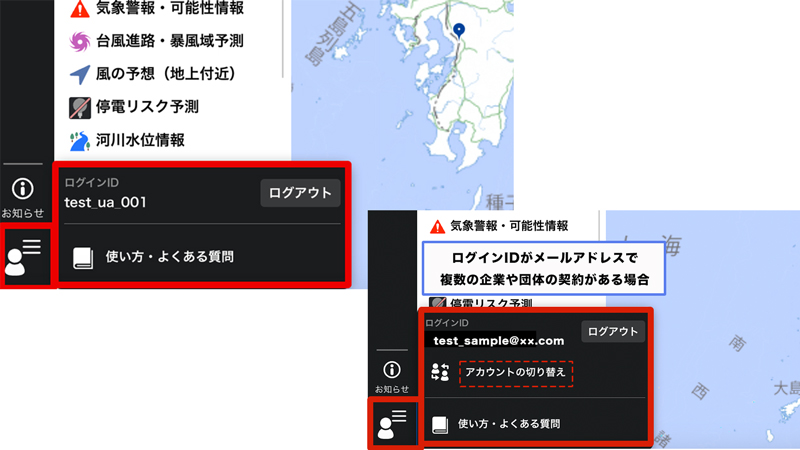This screenshot has width=800, height=450.
Task: Click the warning triangle icon in lower-right menu
Action: click(x=437, y=227)
